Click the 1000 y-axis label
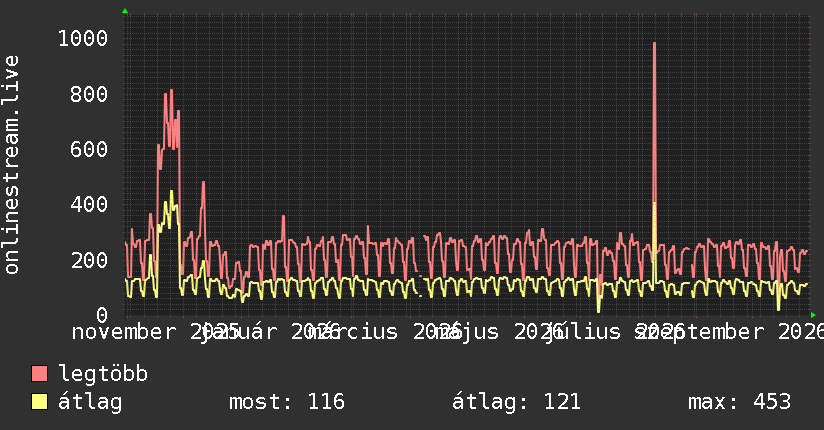Image resolution: width=824 pixels, height=430 pixels. click(x=83, y=38)
